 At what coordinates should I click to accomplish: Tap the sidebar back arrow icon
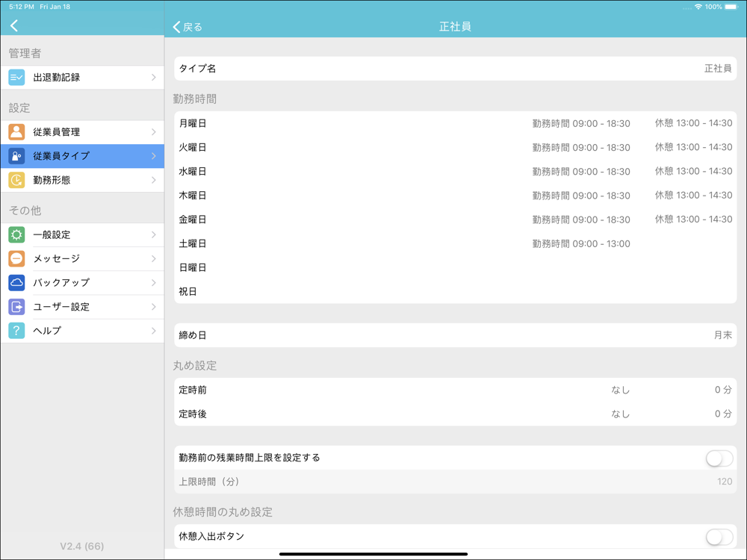coord(14,25)
